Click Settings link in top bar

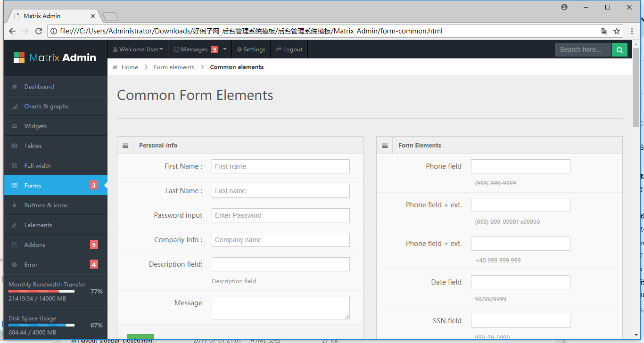coord(251,49)
